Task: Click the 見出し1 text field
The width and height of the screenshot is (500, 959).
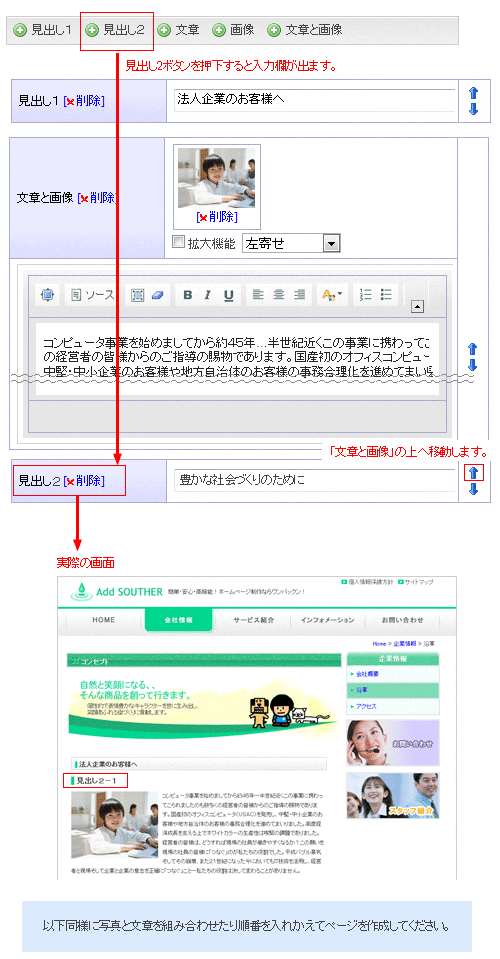Action: pyautogui.click(x=314, y=100)
